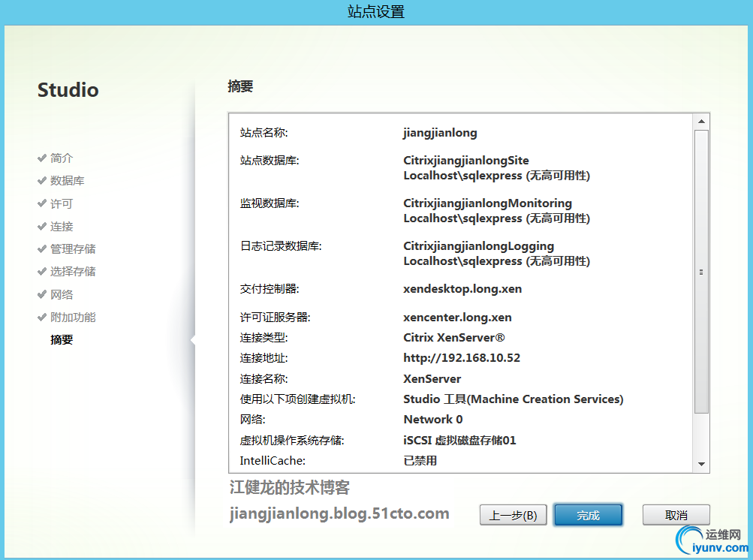Open the 管理存储 wizard step
This screenshot has width=753, height=560.
point(73,248)
